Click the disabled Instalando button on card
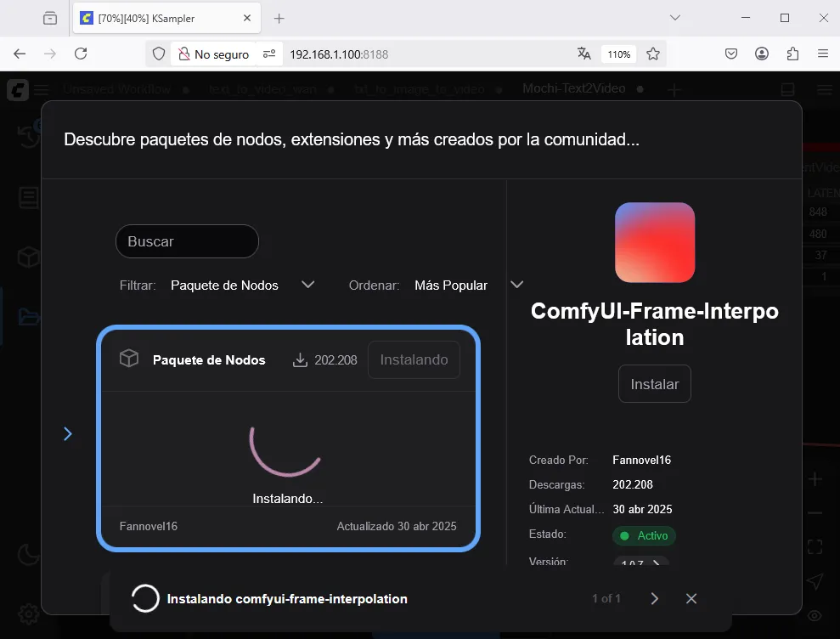Image resolution: width=840 pixels, height=639 pixels. coord(414,359)
